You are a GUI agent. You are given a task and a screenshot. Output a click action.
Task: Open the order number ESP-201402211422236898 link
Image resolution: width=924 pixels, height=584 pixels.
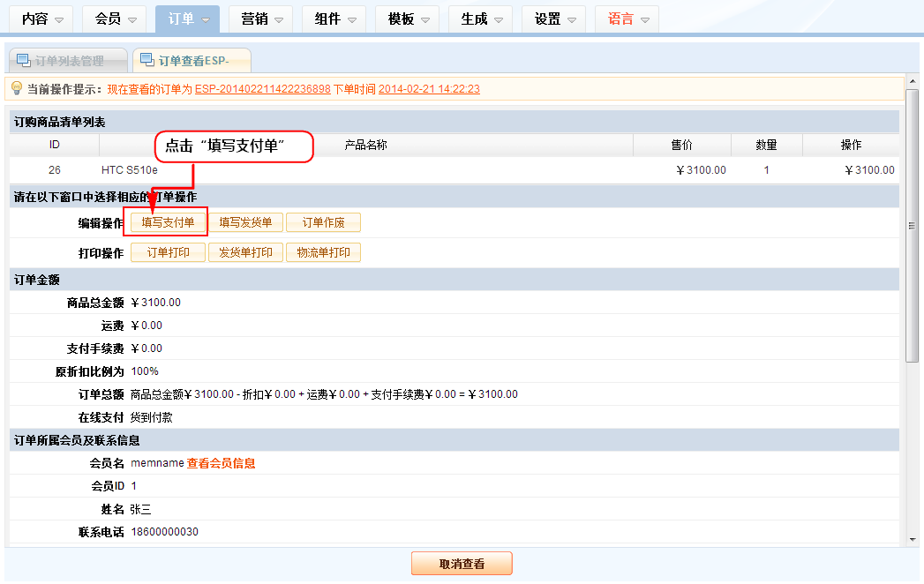(x=262, y=89)
